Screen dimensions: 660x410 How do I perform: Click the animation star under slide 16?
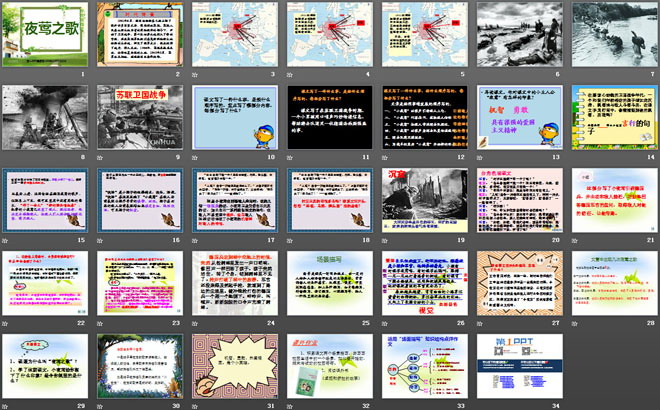coord(100,241)
